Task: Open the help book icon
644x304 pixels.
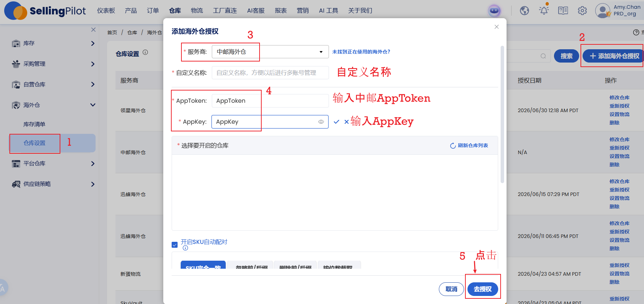Action: coord(563,11)
